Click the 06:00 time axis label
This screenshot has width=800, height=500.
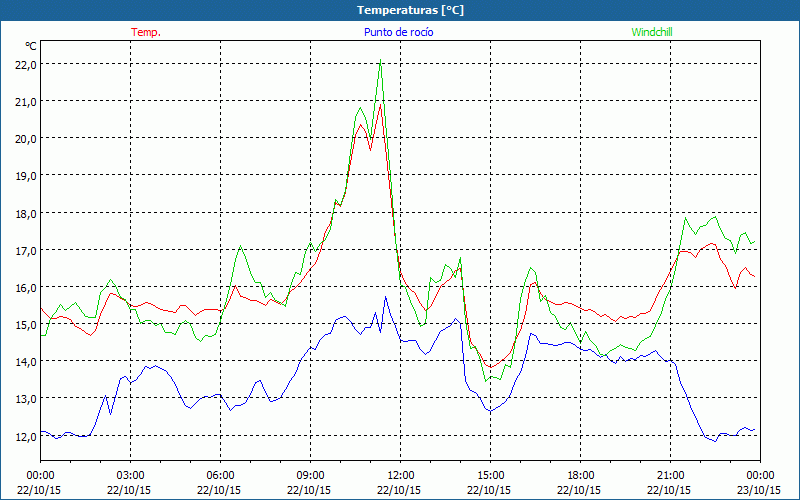point(220,476)
